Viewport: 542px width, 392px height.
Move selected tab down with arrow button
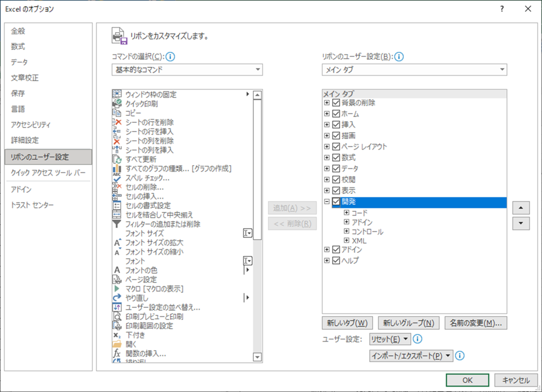(x=521, y=223)
